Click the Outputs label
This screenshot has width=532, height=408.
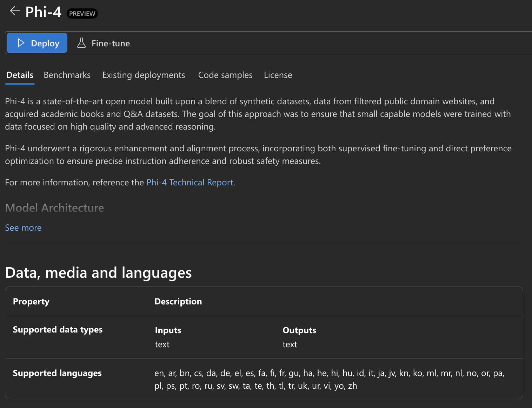pyautogui.click(x=299, y=330)
